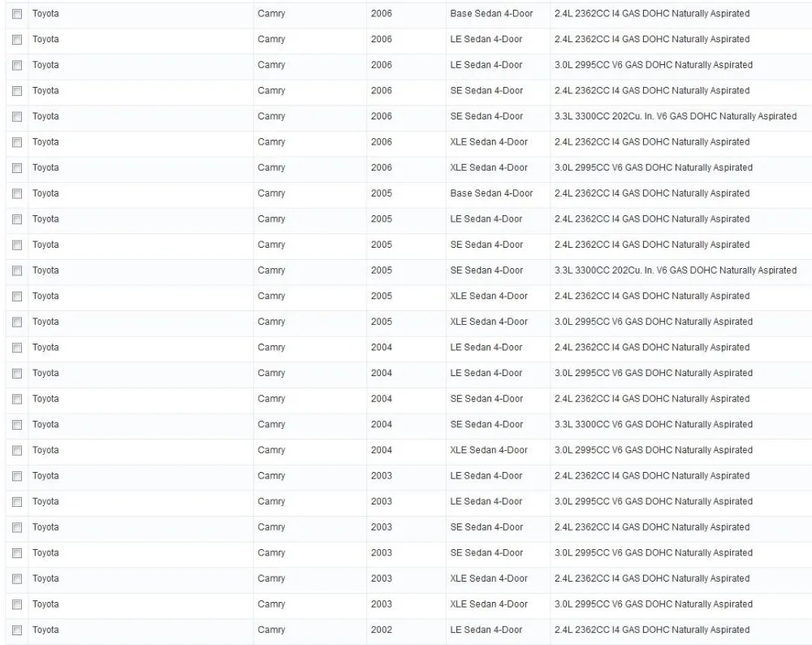Click year 2004 in the XLE Sedan row
812x645 pixels.
381,450
